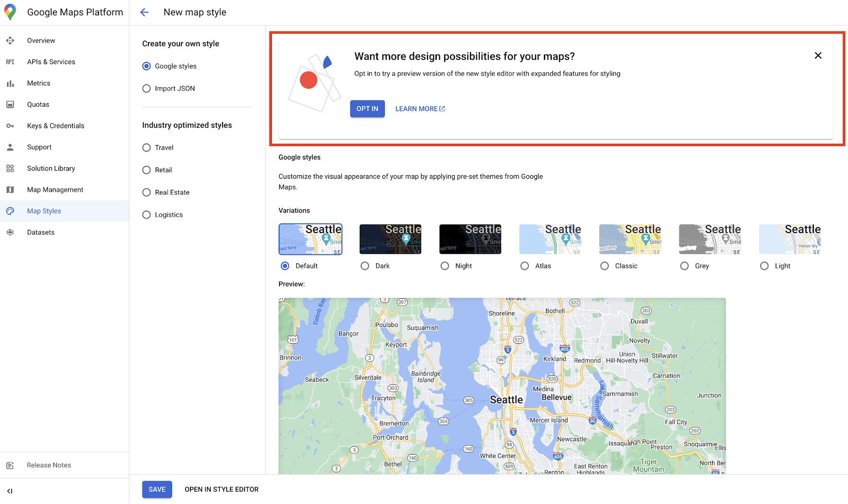848x504 pixels.
Task: Click the Map Styles palette icon
Action: pyautogui.click(x=10, y=211)
